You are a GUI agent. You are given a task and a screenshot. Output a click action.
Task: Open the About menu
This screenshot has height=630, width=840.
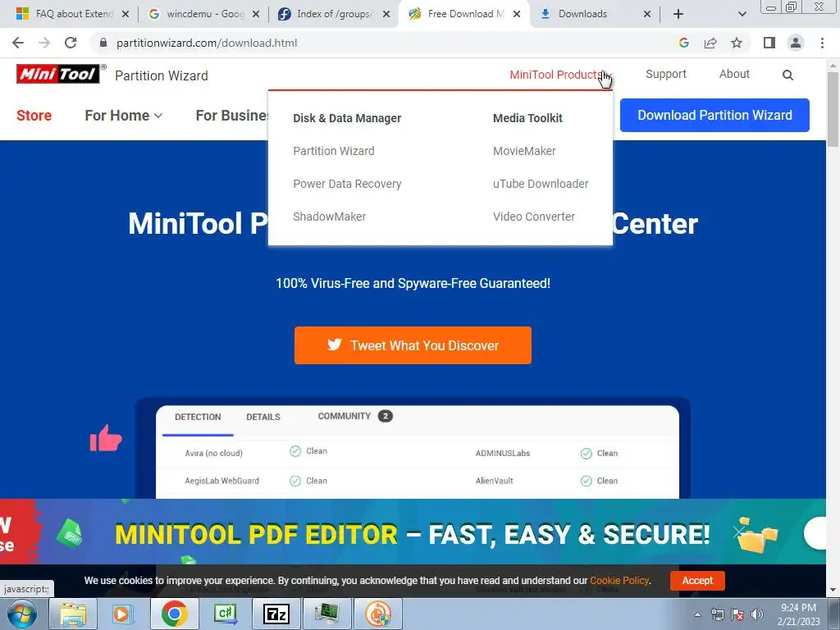click(734, 74)
